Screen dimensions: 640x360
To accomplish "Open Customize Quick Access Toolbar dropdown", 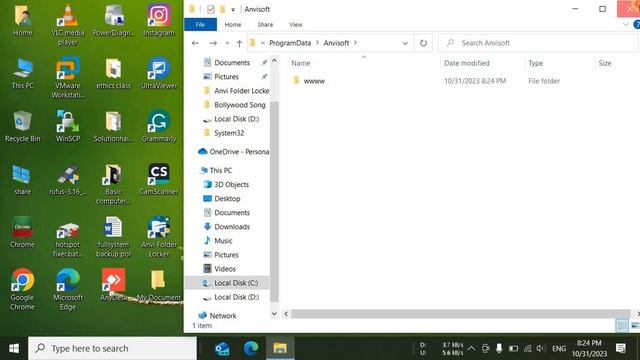I will [x=233, y=9].
